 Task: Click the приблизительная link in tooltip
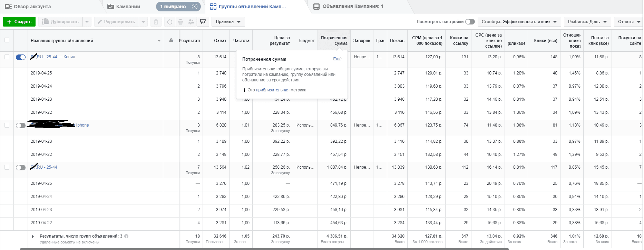(x=273, y=90)
